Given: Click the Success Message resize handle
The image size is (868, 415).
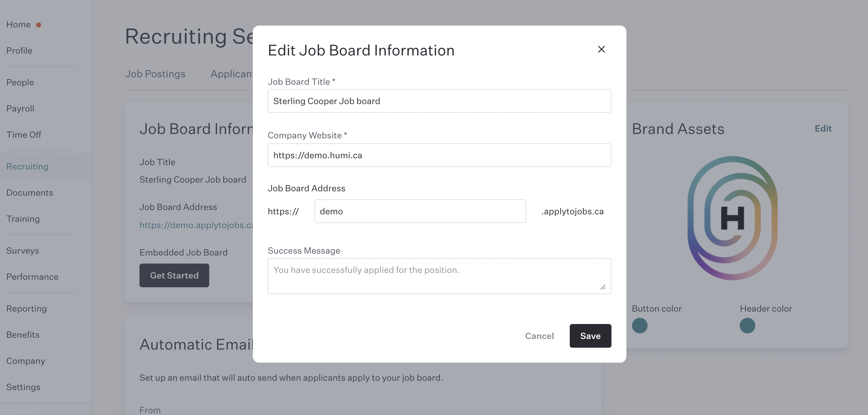Looking at the screenshot, I should 603,287.
